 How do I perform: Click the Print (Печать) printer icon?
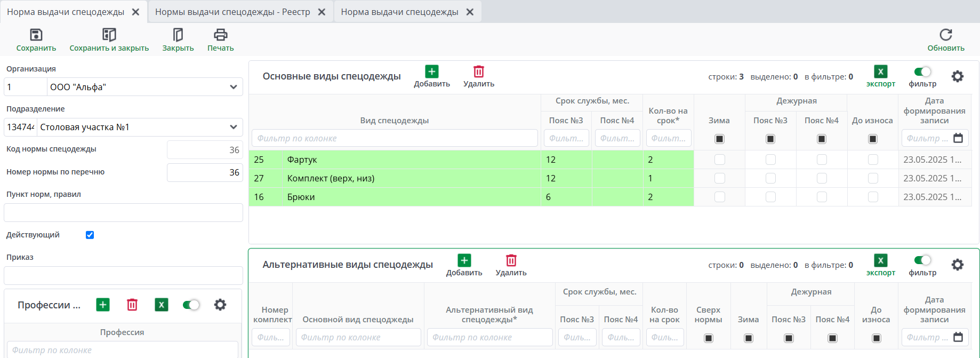(x=220, y=35)
